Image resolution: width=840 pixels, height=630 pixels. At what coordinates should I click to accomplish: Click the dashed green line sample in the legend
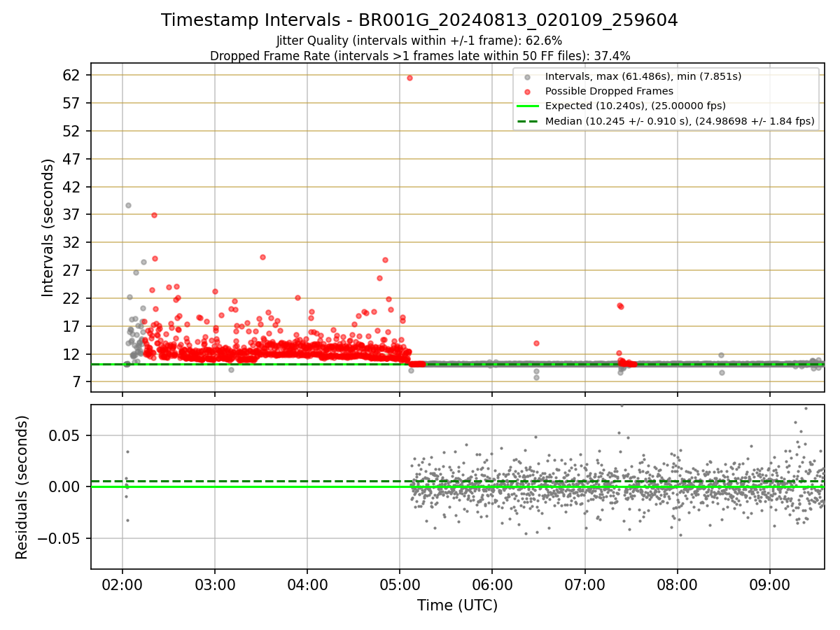point(527,121)
